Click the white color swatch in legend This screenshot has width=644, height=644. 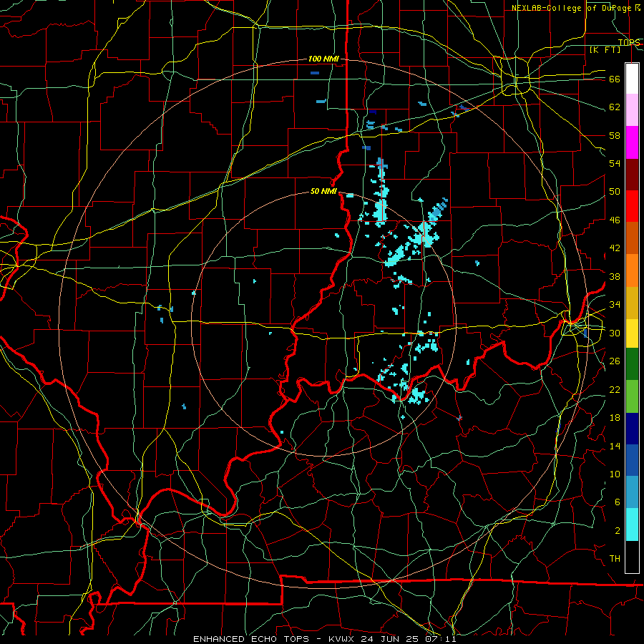[632, 79]
